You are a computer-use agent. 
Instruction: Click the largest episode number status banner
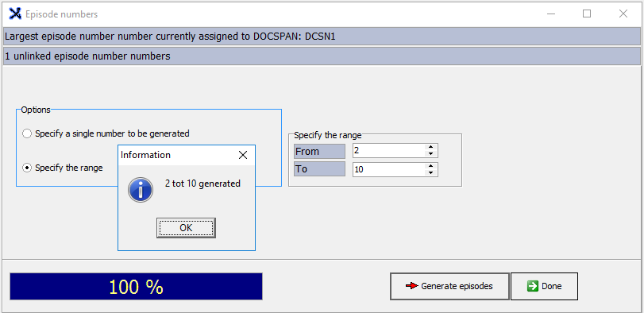point(322,37)
